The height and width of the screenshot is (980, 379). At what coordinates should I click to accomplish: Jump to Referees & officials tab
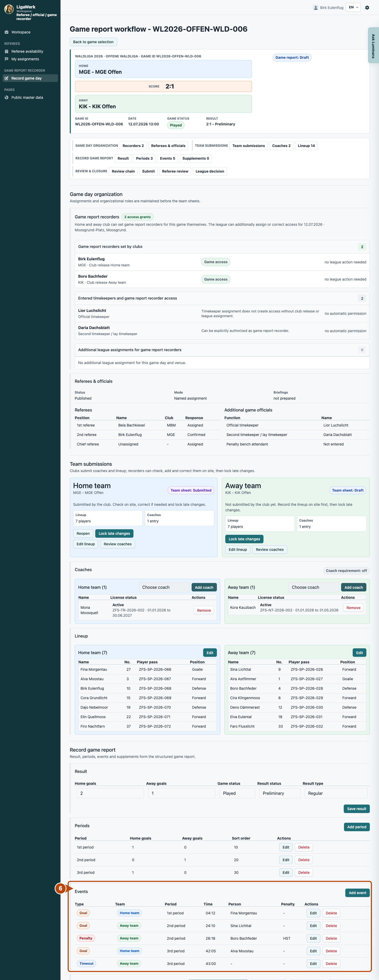pos(168,146)
